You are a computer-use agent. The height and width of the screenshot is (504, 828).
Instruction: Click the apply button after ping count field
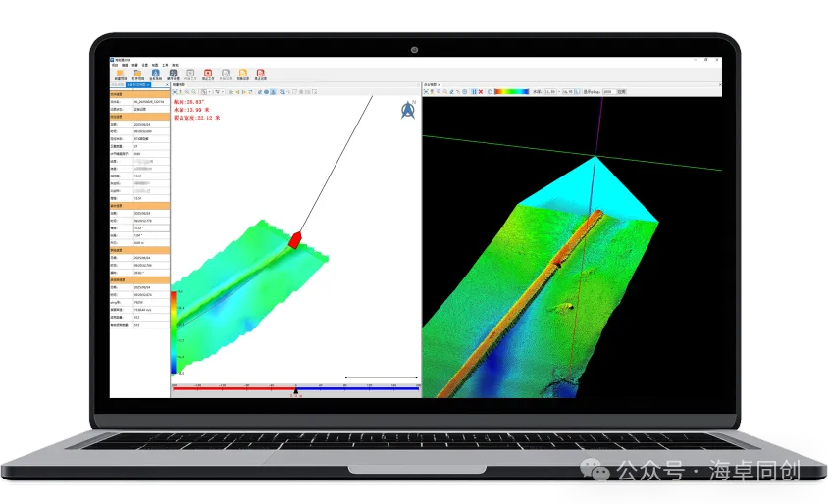[620, 92]
